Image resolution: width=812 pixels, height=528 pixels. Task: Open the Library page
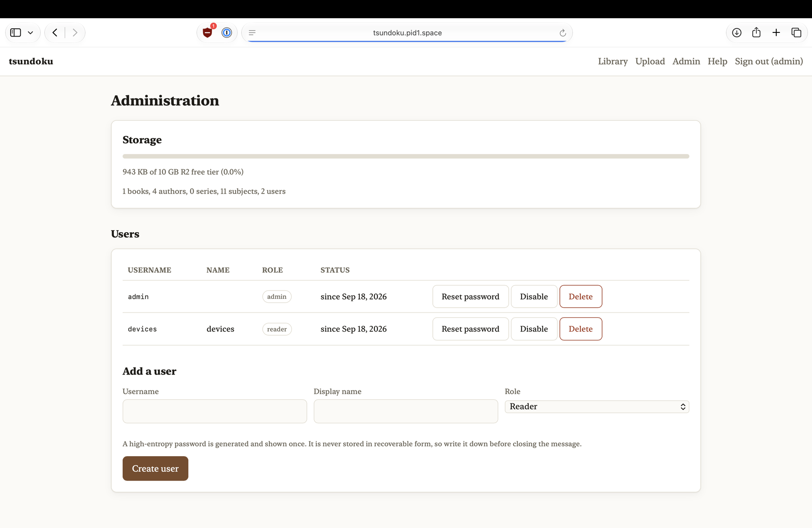point(613,61)
